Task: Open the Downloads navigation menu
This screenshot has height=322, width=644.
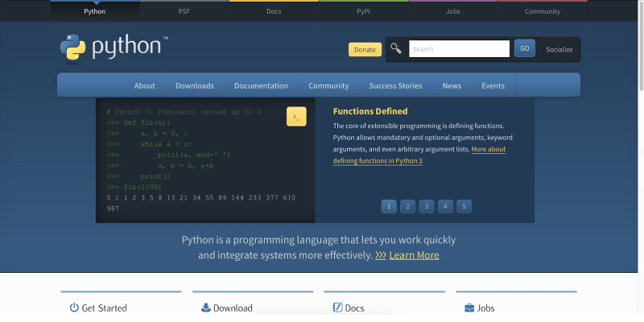Action: pos(195,85)
